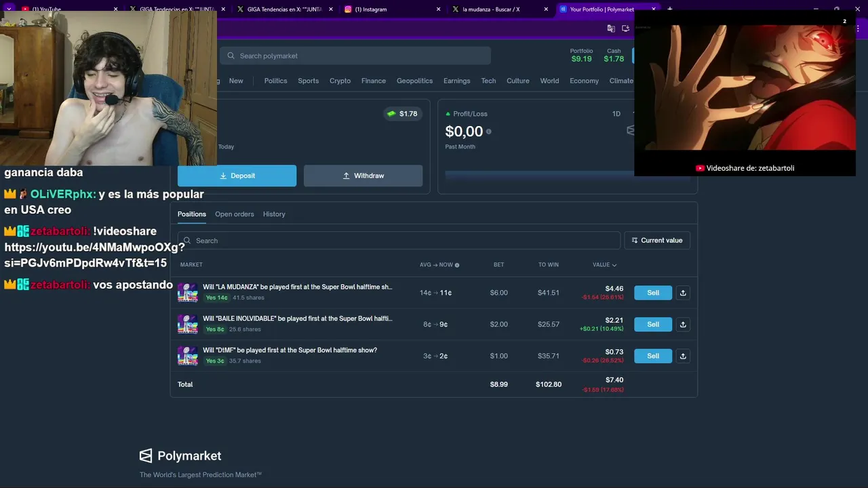This screenshot has width=868, height=488.
Task: Open the Economy category
Action: [x=584, y=81]
